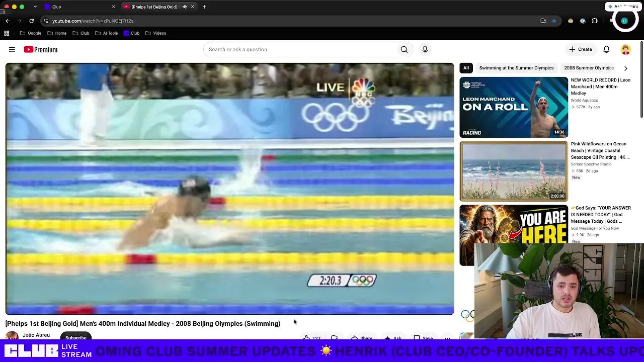Viewport: 644px width, 362px height.
Task: Bookmark this page with the star icon
Action: (x=554, y=21)
